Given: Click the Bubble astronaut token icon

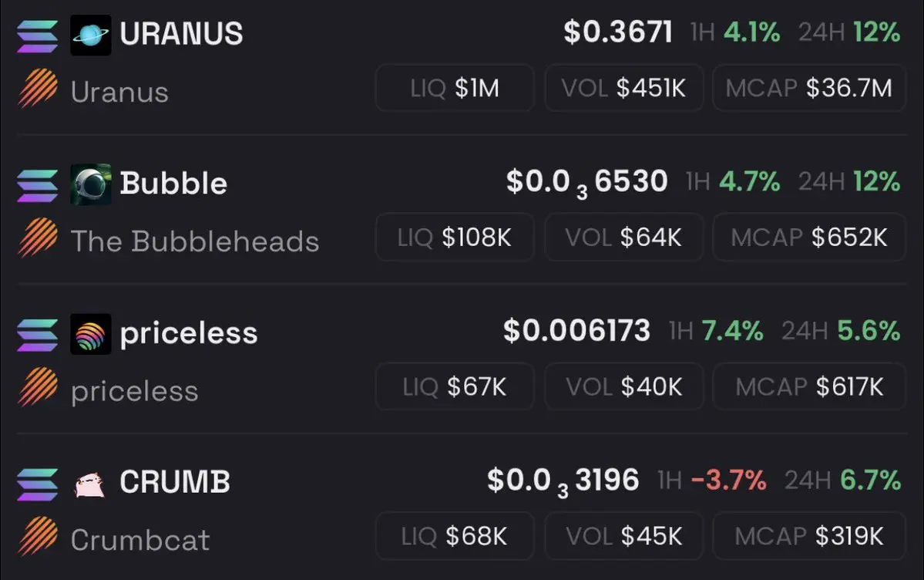Looking at the screenshot, I should tap(91, 184).
